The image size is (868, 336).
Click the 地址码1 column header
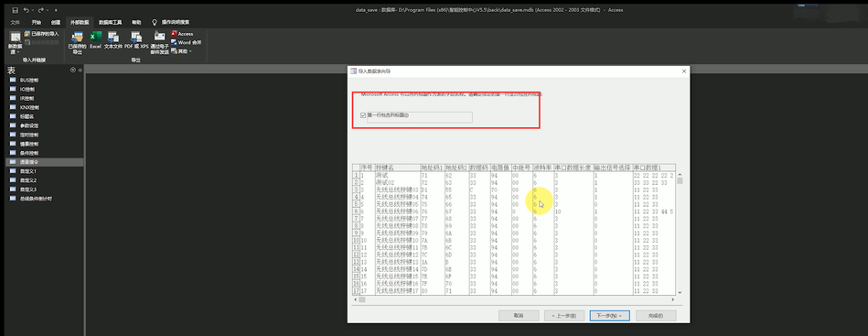(x=432, y=168)
